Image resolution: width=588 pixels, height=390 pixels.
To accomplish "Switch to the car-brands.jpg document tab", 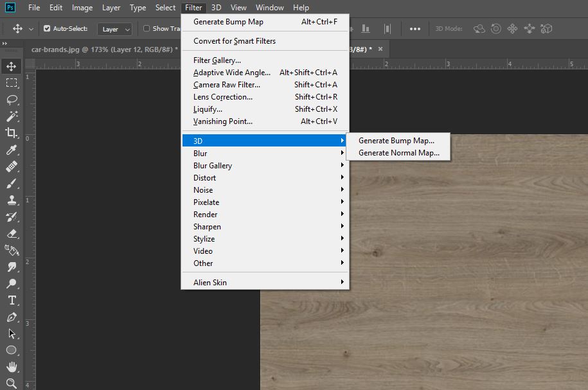I will (x=104, y=49).
